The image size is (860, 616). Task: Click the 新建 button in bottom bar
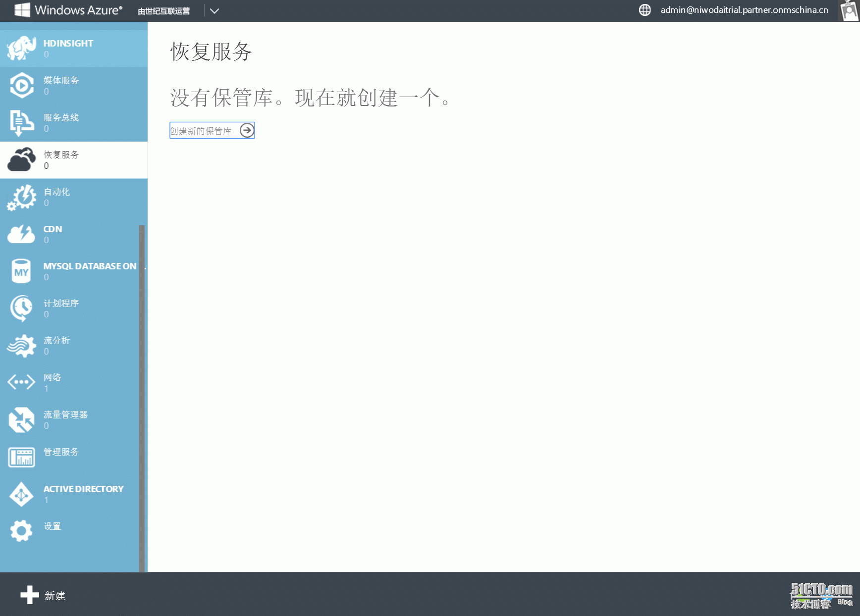click(43, 595)
